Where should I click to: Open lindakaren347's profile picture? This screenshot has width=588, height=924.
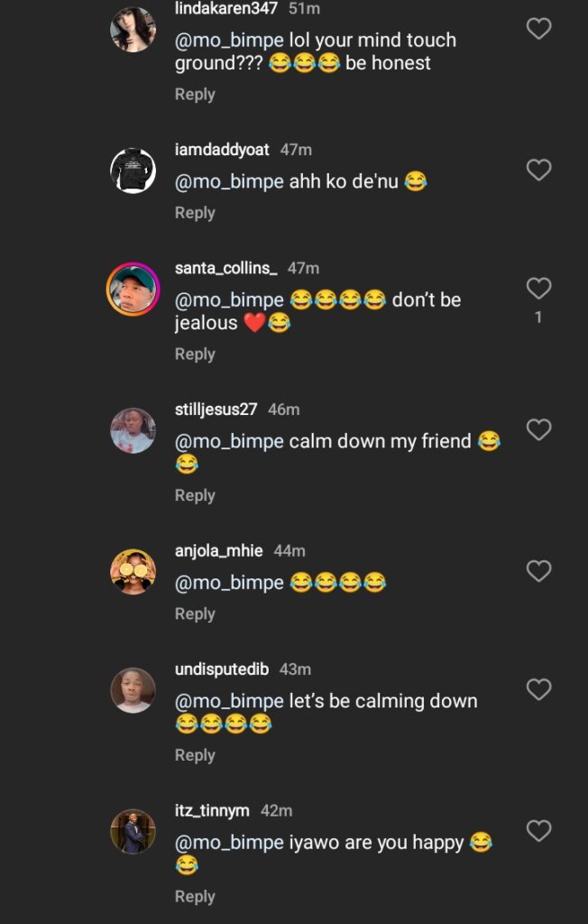(x=133, y=30)
